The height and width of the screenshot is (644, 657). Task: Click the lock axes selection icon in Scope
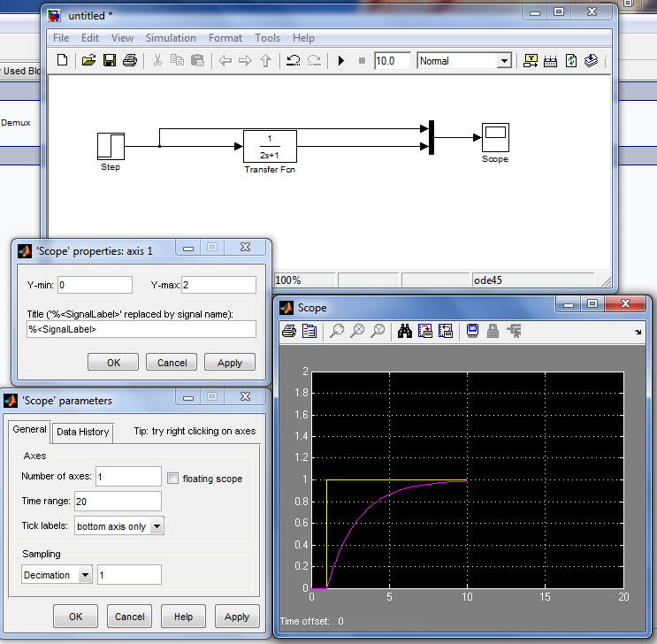pos(493,331)
